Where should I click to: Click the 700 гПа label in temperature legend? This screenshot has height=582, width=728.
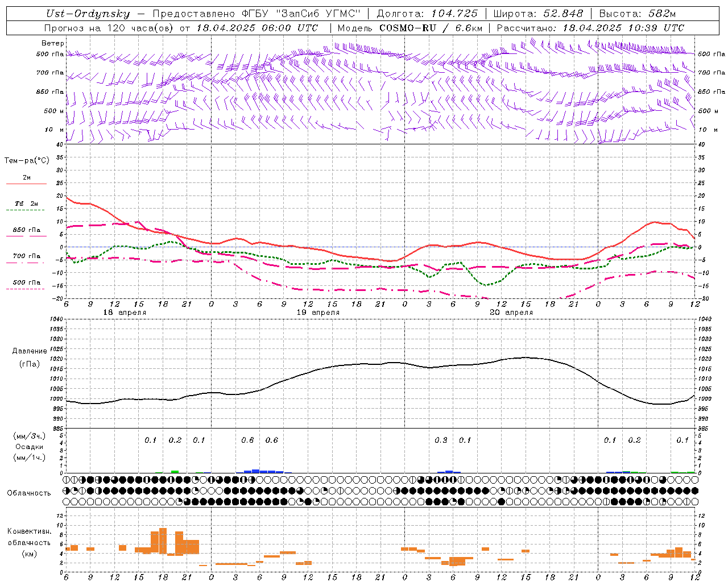pos(27,256)
